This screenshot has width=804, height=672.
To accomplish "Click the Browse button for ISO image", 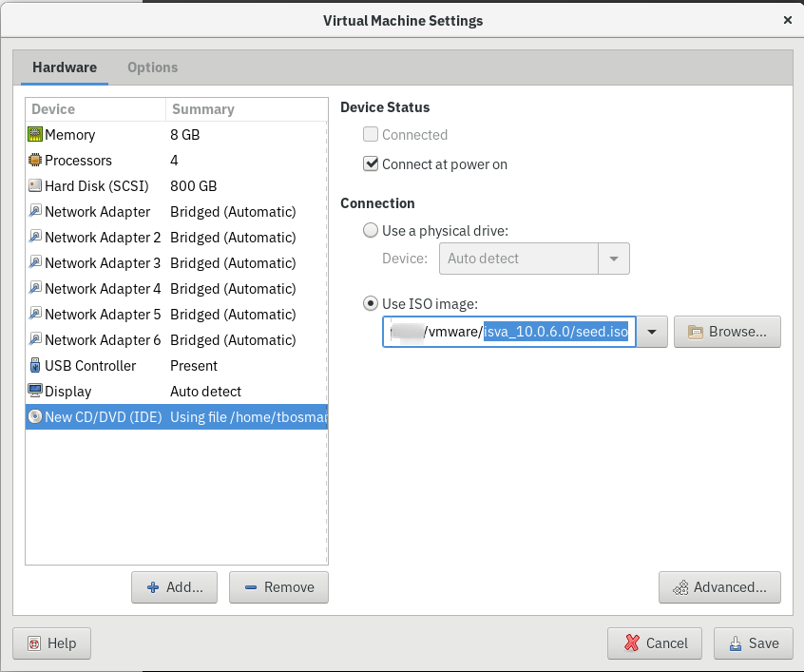I will tap(727, 331).
